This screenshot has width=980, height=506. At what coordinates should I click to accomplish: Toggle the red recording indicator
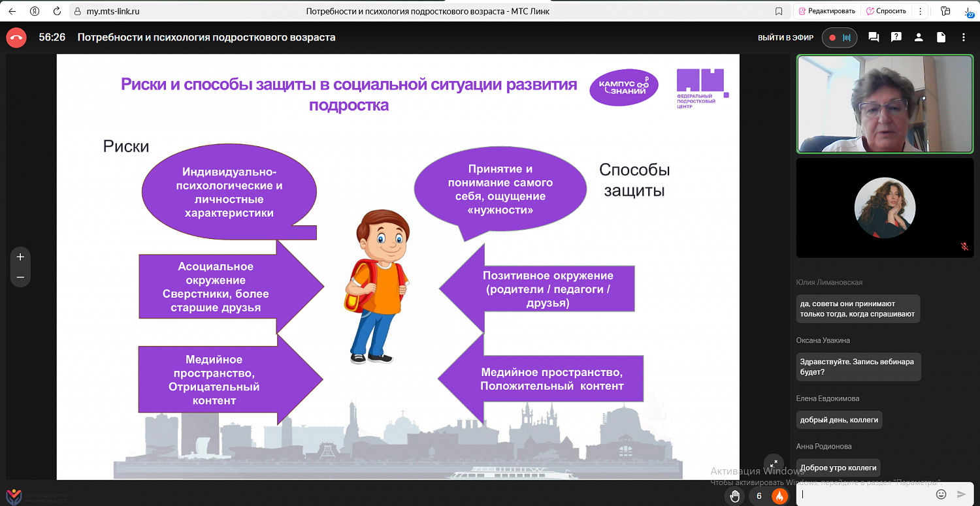[x=832, y=38]
